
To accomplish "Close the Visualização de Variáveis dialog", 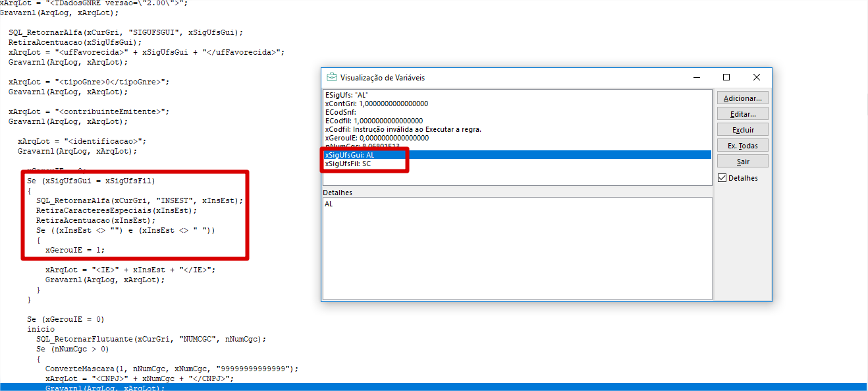I will (x=757, y=77).
